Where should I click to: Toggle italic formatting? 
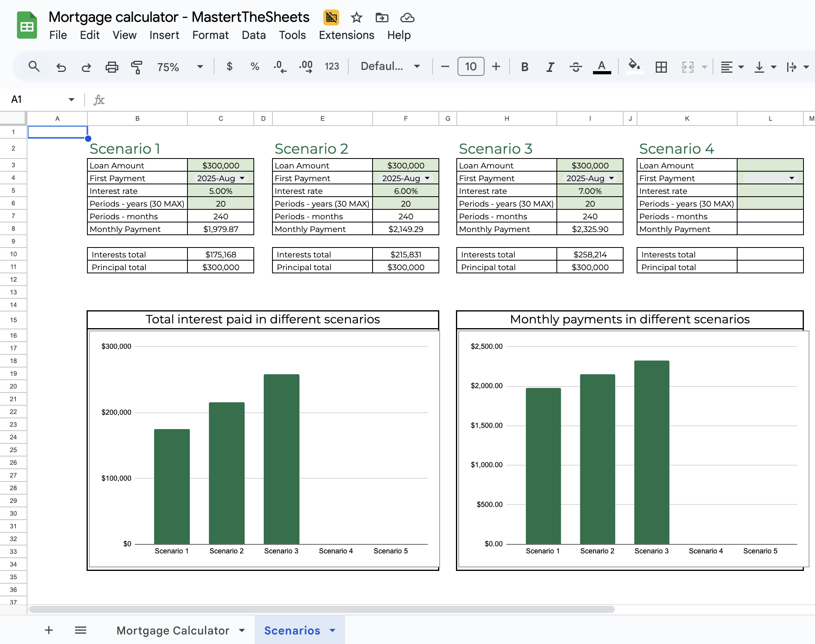[x=550, y=67]
